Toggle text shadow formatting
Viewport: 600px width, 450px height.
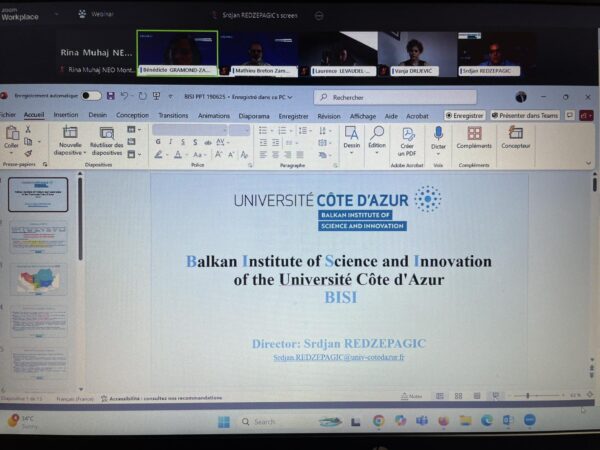[x=195, y=142]
